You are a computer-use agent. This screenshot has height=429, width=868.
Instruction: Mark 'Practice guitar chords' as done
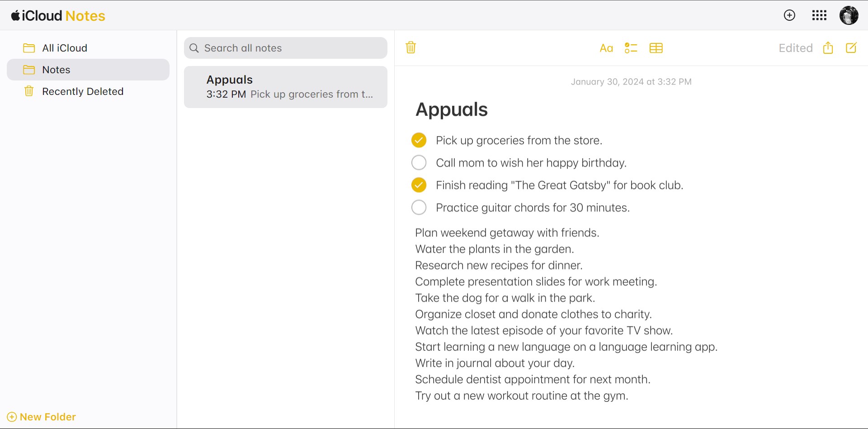pyautogui.click(x=419, y=207)
